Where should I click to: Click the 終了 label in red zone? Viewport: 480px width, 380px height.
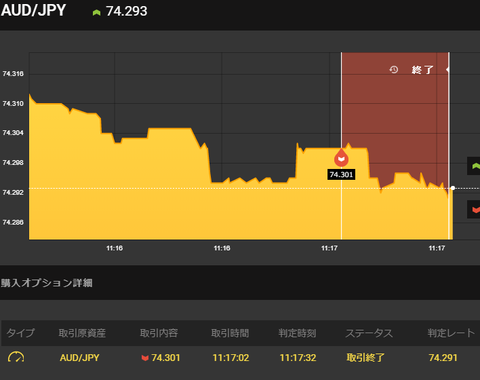(422, 70)
